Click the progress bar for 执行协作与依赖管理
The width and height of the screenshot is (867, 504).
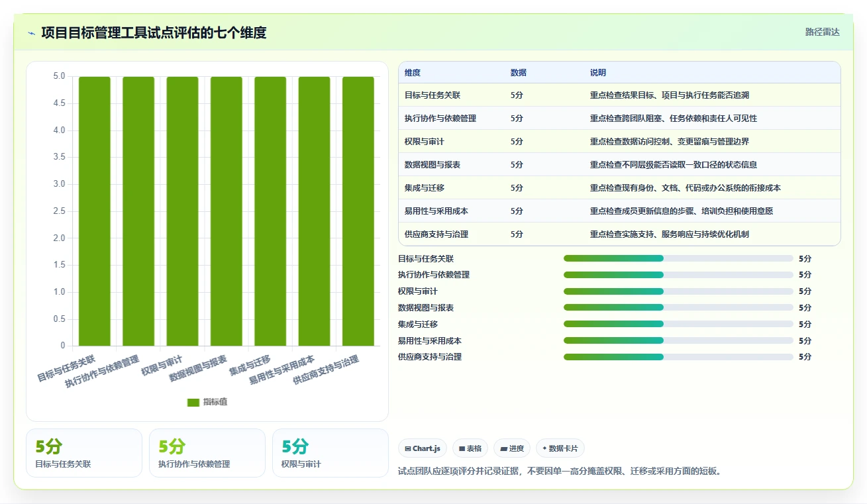(x=678, y=275)
